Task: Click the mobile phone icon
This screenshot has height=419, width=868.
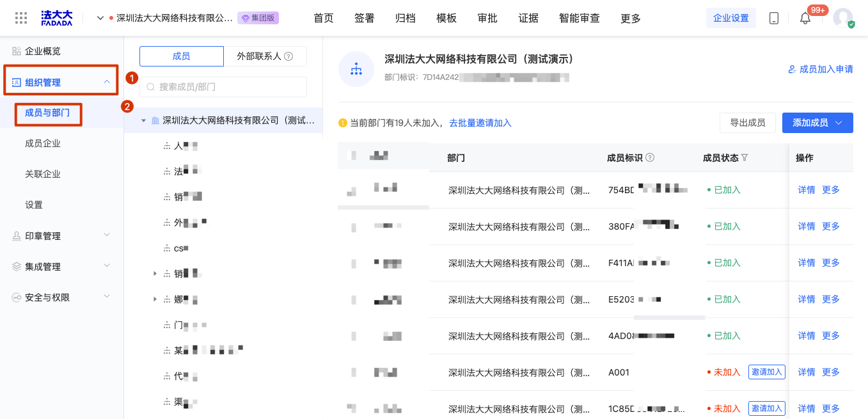Action: pyautogui.click(x=774, y=18)
